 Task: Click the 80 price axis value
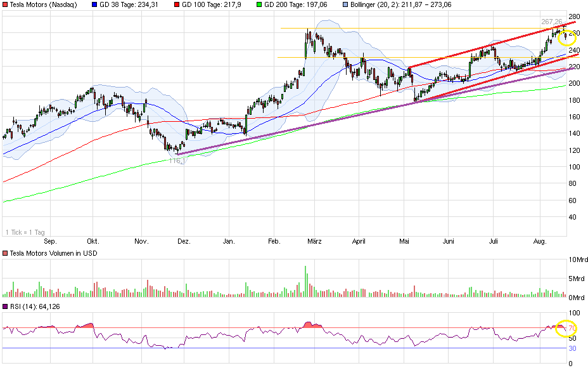[x=573, y=183]
